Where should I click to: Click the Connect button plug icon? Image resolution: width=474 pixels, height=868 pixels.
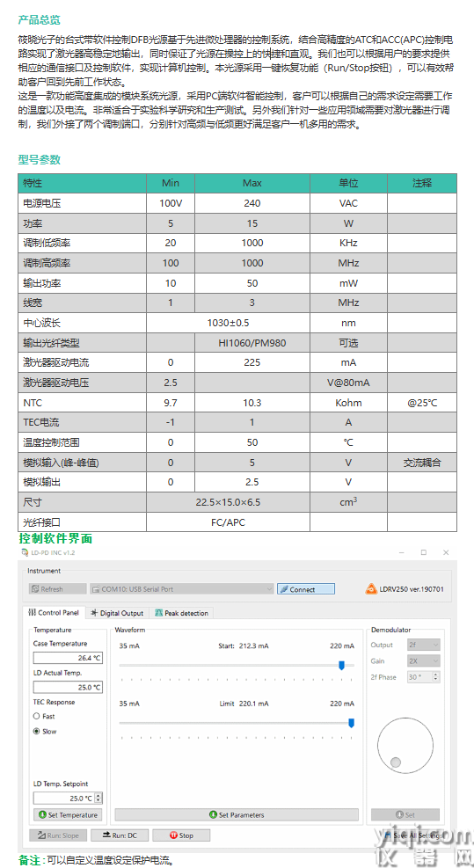(x=283, y=589)
